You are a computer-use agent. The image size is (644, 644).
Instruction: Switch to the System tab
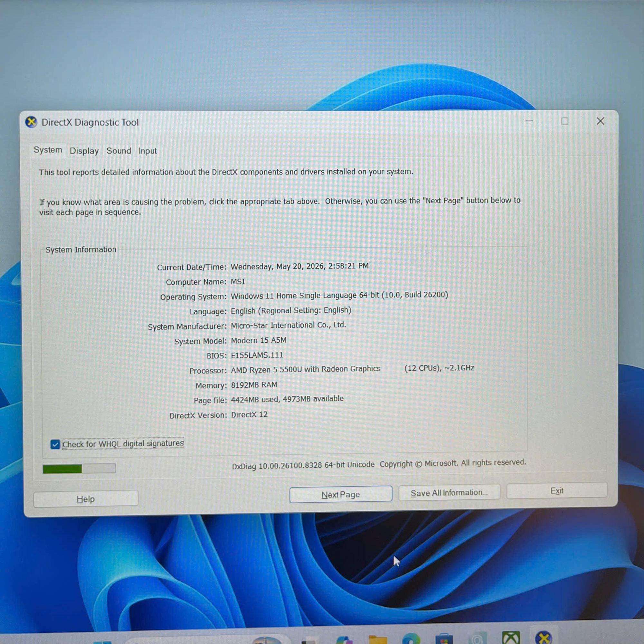click(x=48, y=150)
